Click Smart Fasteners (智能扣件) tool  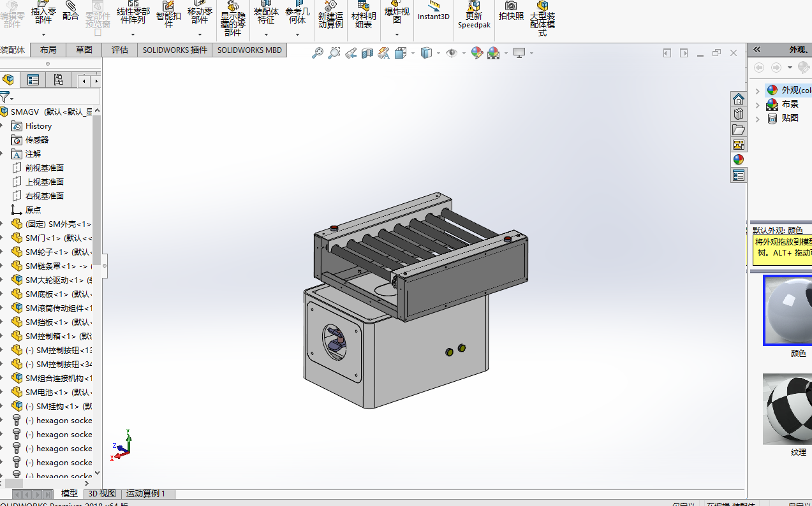tap(168, 14)
